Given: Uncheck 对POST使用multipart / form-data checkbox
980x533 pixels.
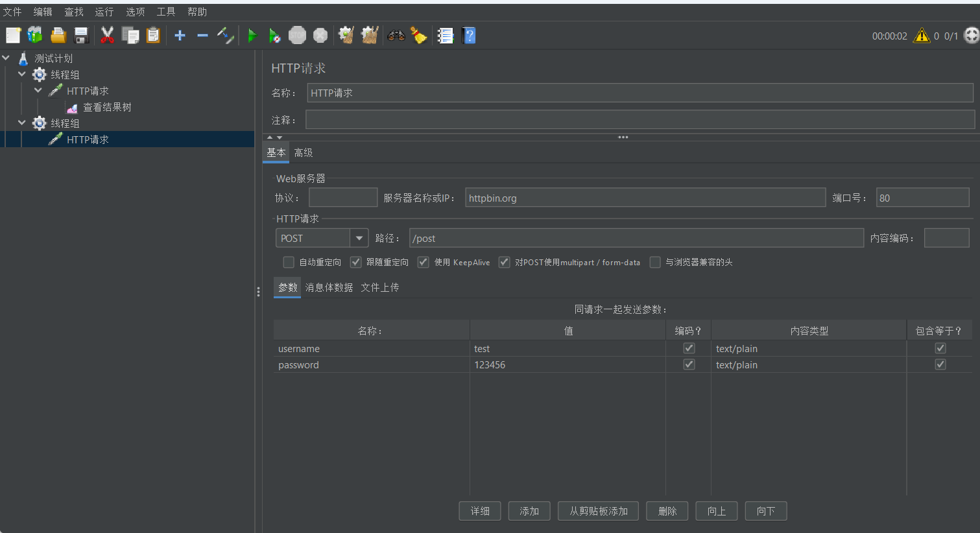Looking at the screenshot, I should pyautogui.click(x=504, y=262).
